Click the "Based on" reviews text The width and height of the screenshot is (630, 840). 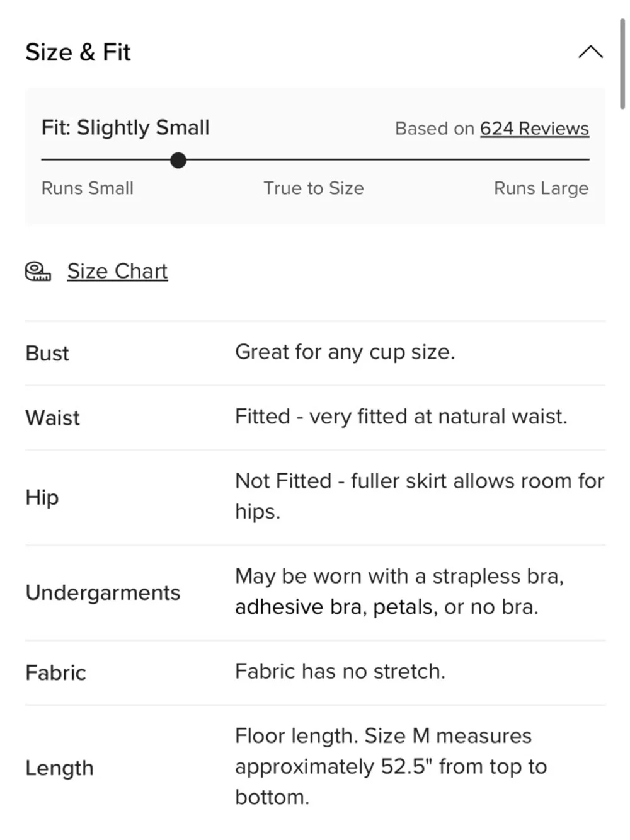coord(434,129)
